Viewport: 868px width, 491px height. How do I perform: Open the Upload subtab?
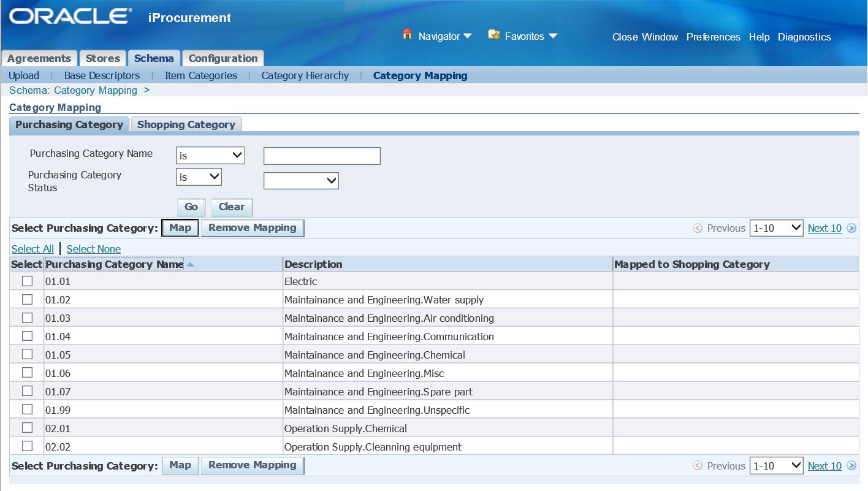click(24, 75)
